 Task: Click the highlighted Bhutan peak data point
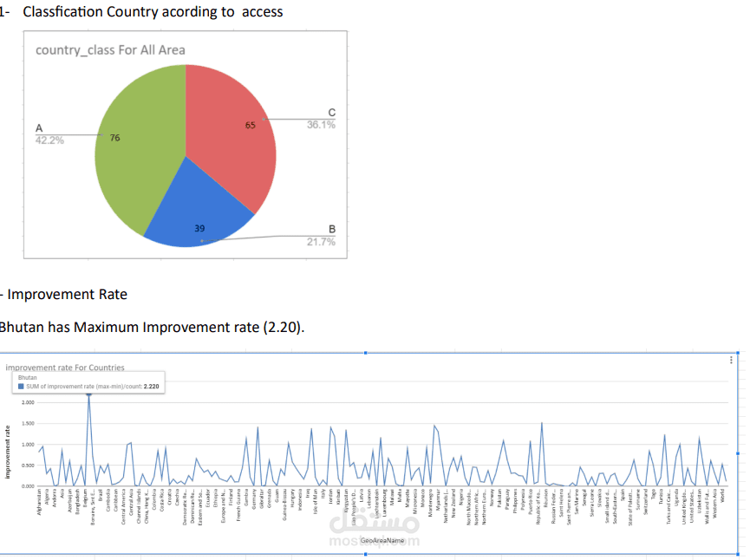click(x=88, y=394)
